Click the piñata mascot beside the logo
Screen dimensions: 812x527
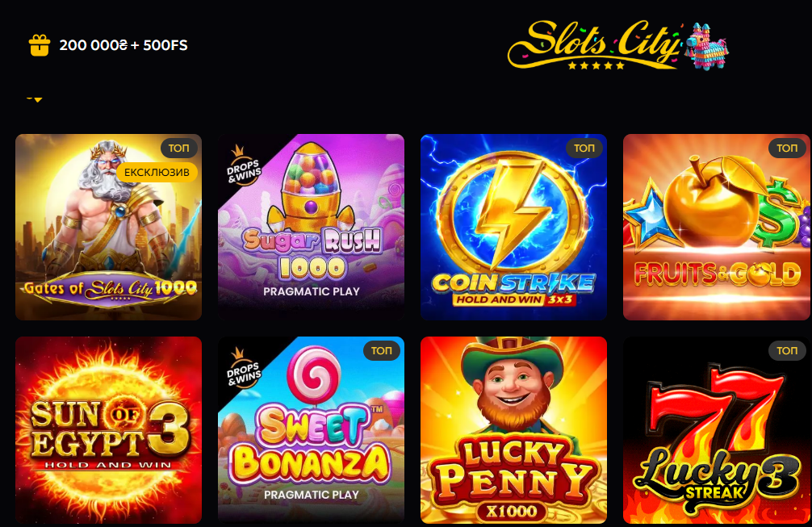point(705,45)
